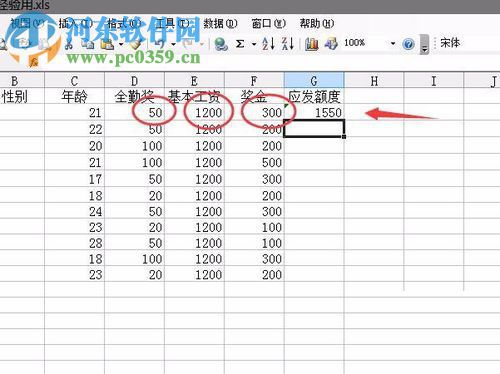
Task: Click the Copy icon in toolbar
Action: click(x=88, y=44)
